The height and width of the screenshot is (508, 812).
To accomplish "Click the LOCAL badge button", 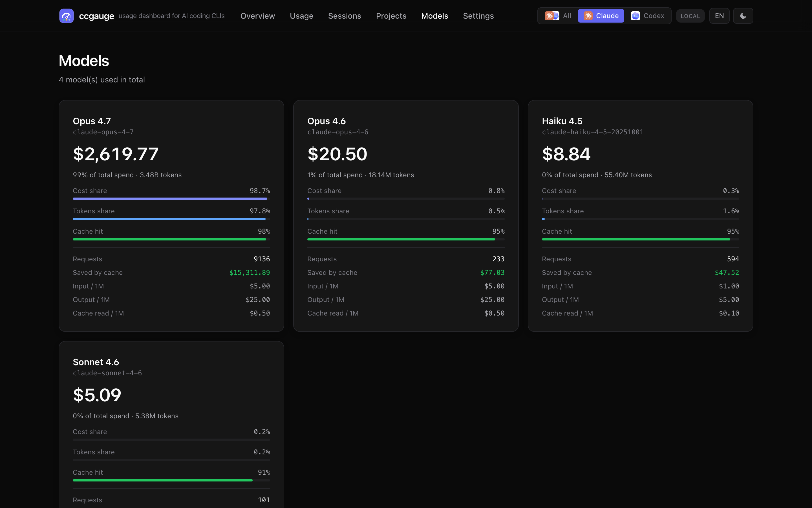I will (x=690, y=16).
